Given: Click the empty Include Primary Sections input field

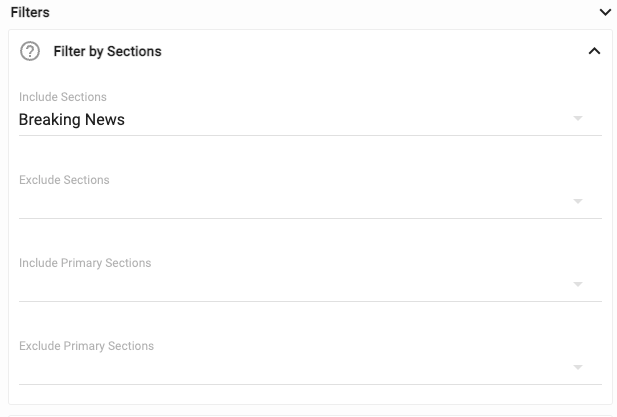Looking at the screenshot, I should click(290, 285).
